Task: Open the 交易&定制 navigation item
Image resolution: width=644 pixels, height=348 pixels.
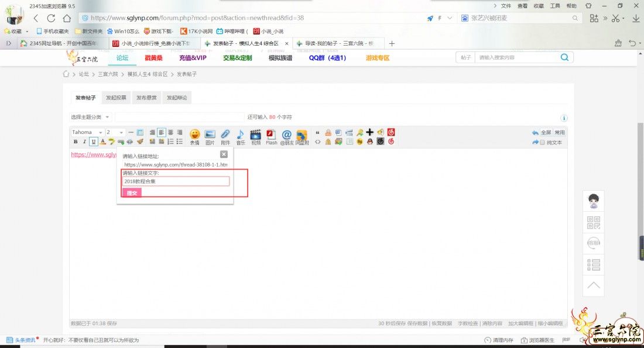Action: pyautogui.click(x=237, y=58)
